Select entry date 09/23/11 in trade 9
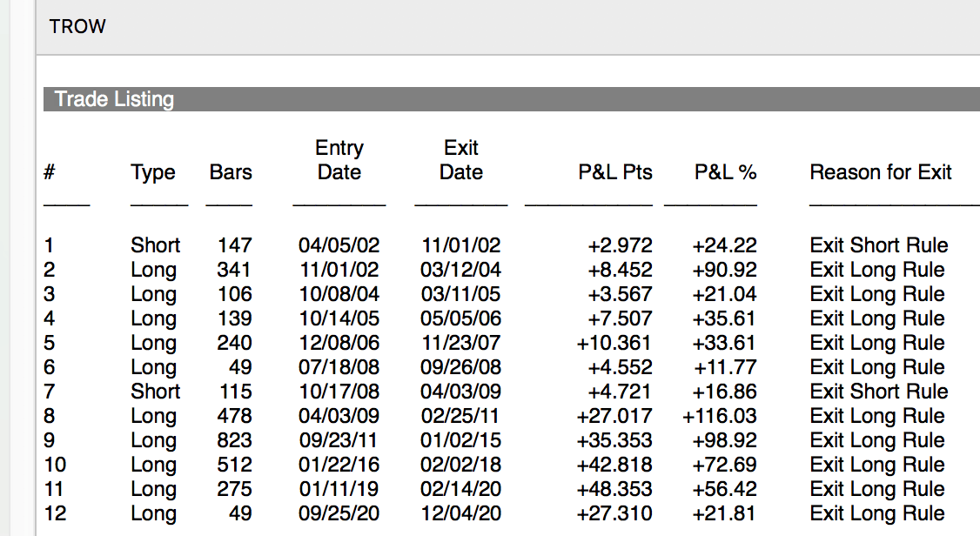Image resolution: width=980 pixels, height=536 pixels. coord(339,441)
